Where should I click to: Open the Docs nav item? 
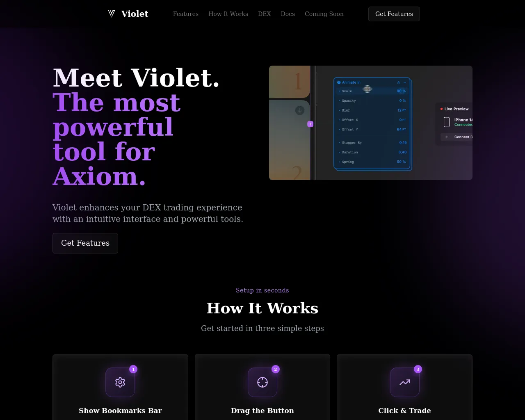coord(288,14)
